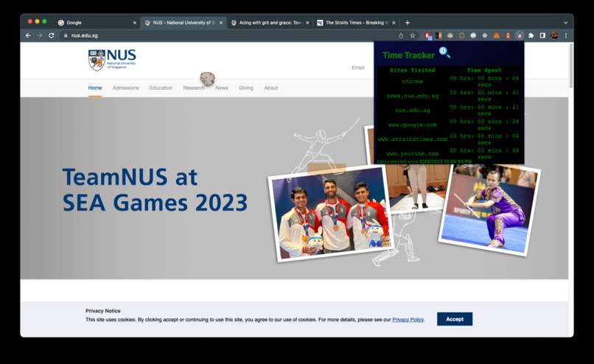Click the wushu athlete photo in purple
The height and width of the screenshot is (364, 594).
tap(490, 209)
